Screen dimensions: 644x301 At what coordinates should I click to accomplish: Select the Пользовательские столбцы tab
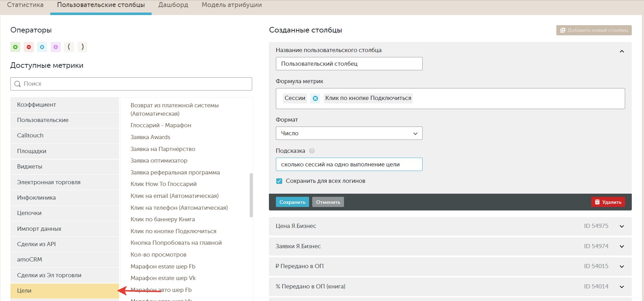(101, 5)
